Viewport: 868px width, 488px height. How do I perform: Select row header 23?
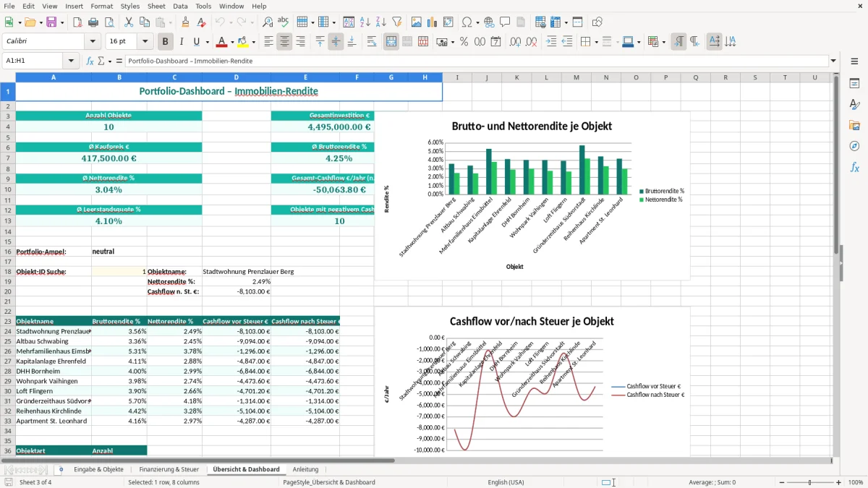click(x=7, y=321)
